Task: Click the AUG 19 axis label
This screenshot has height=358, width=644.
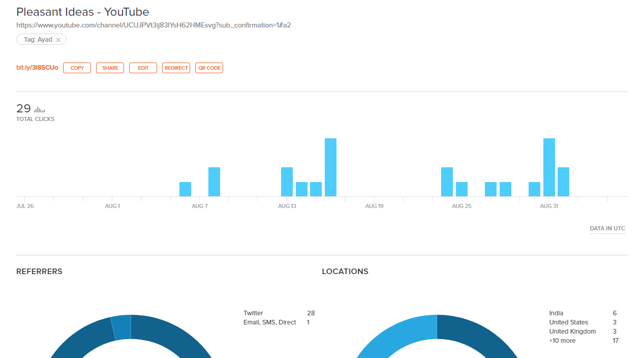Action: (x=375, y=206)
